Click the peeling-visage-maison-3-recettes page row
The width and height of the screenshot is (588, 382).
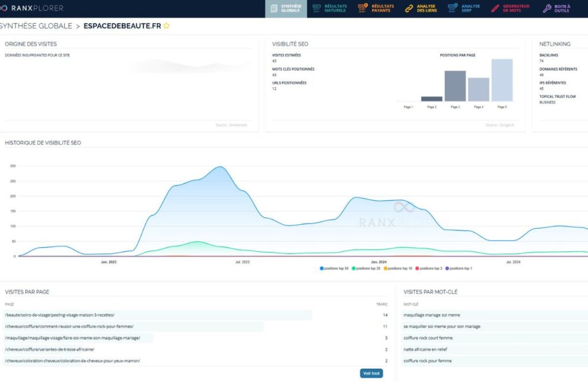click(196, 315)
